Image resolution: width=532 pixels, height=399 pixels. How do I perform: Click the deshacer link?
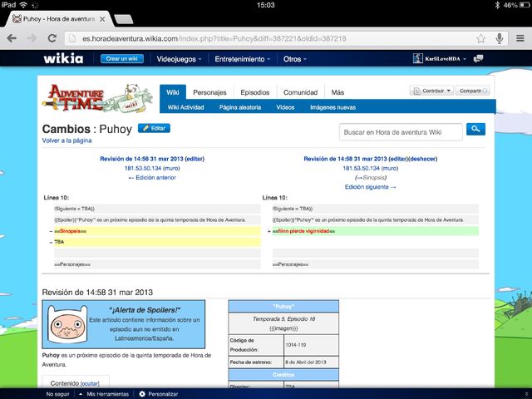[x=423, y=159]
